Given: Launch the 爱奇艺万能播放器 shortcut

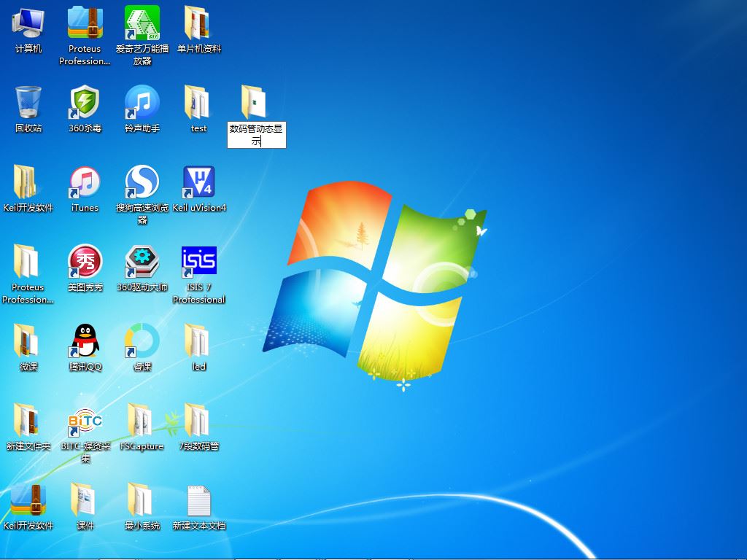Looking at the screenshot, I should tap(142, 23).
